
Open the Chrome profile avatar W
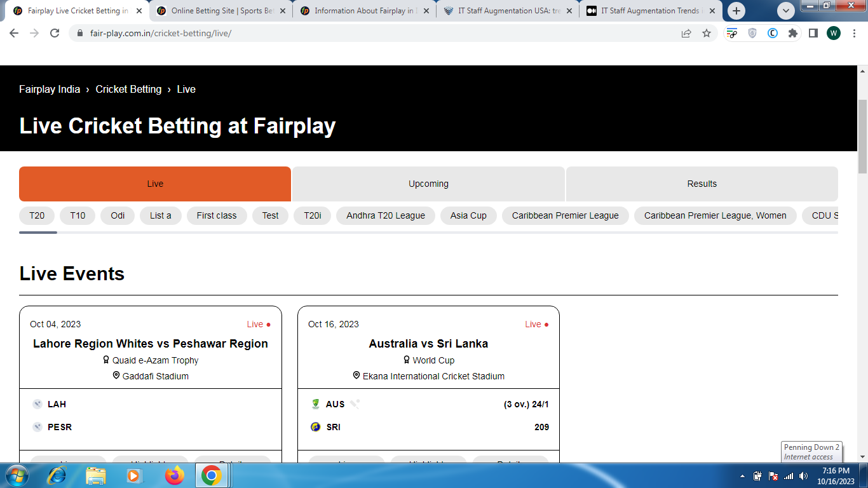point(834,33)
